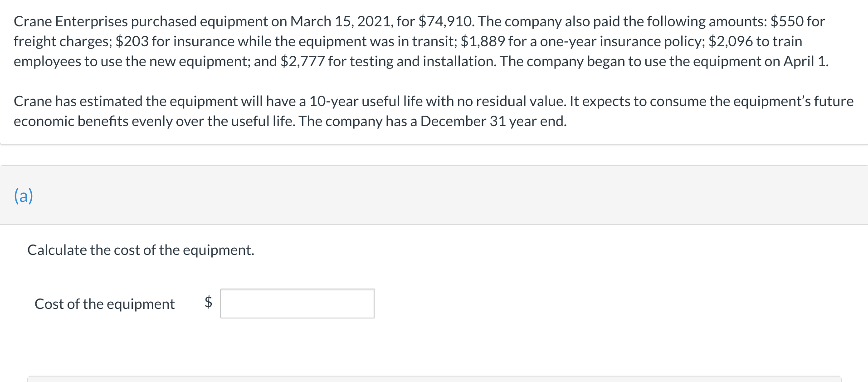Click the (a) section label
The width and height of the screenshot is (868, 382).
[x=24, y=196]
